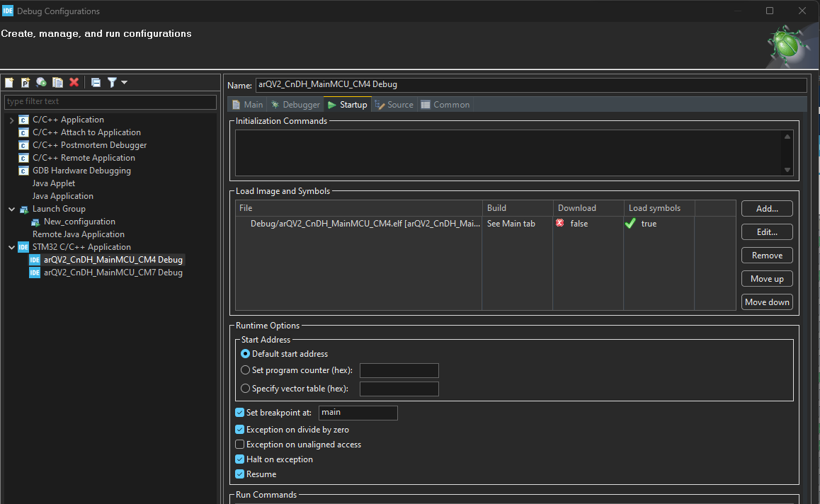Toggle the Resume checkbox
820x504 pixels.
point(240,474)
